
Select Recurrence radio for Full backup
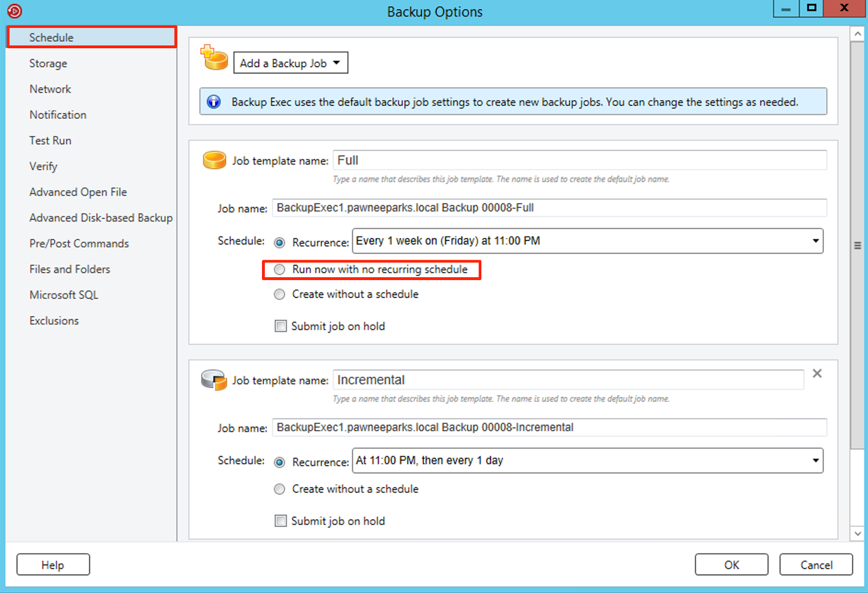coord(279,243)
